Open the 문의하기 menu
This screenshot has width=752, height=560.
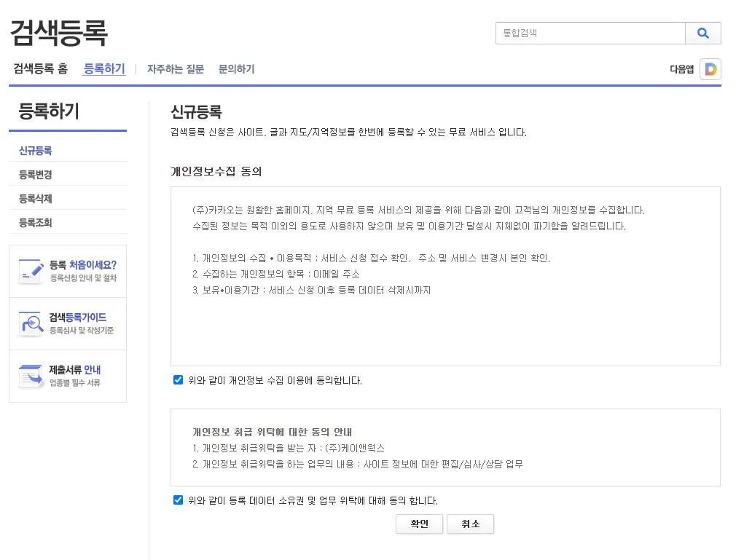point(235,68)
